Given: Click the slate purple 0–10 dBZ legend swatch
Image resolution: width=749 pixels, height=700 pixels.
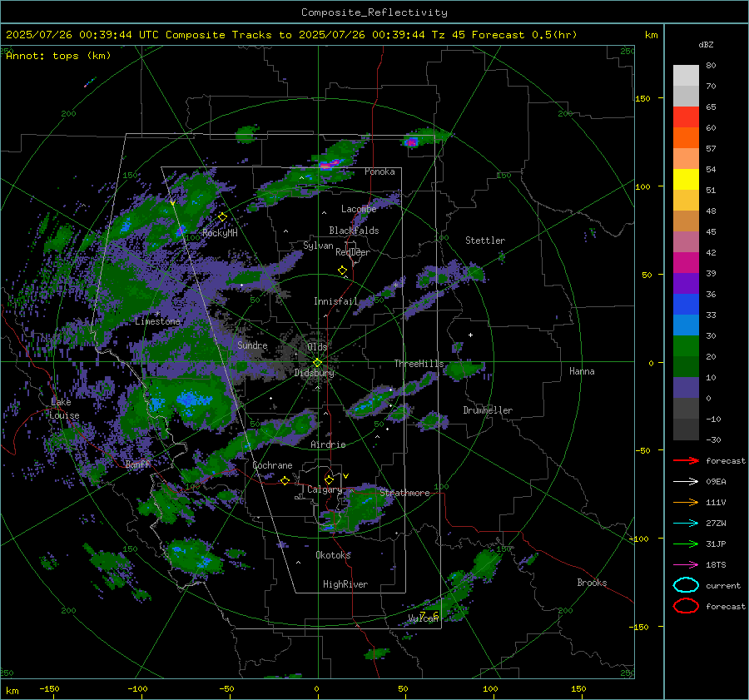Looking at the screenshot, I should click(686, 388).
